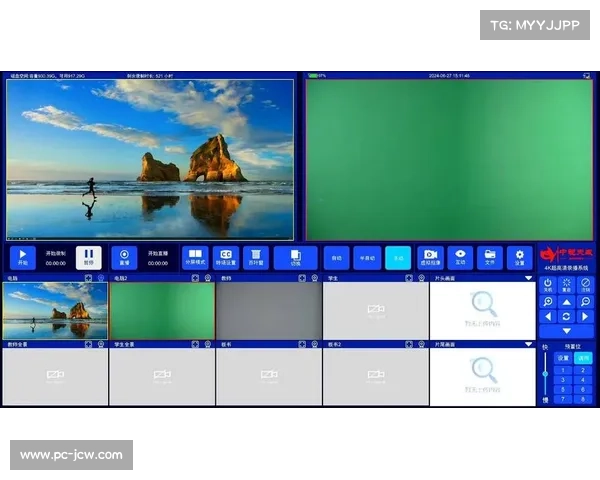
Task: Open the 设置 gear settings icon
Action: pos(519,258)
